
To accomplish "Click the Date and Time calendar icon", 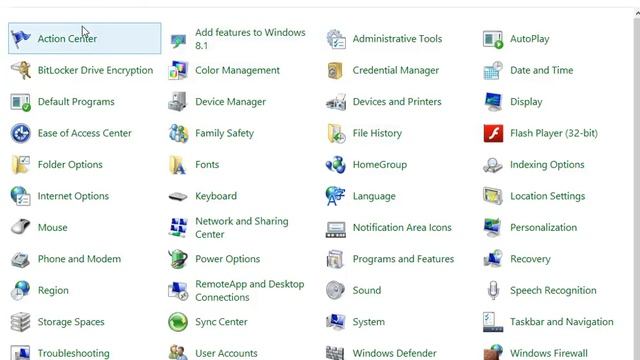I will 493,70.
